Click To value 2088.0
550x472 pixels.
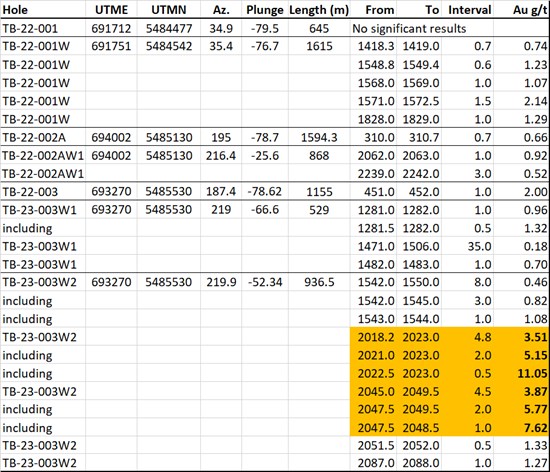tap(421, 464)
